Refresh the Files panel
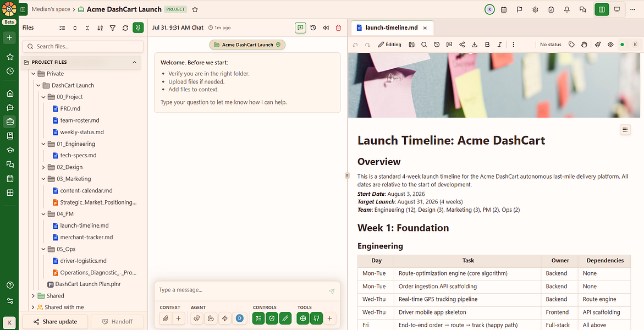The height and width of the screenshot is (330, 644). [125, 28]
